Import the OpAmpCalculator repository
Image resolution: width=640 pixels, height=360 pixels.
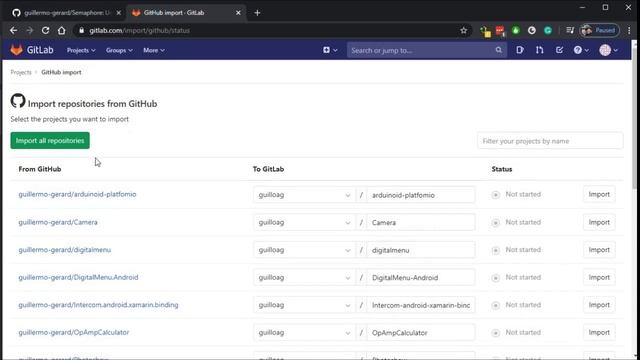click(x=599, y=332)
